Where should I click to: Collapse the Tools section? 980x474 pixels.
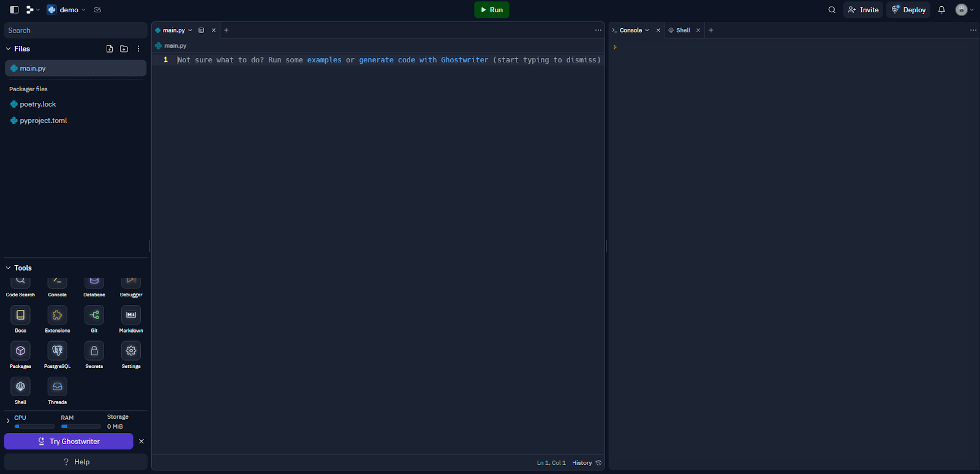click(9, 268)
